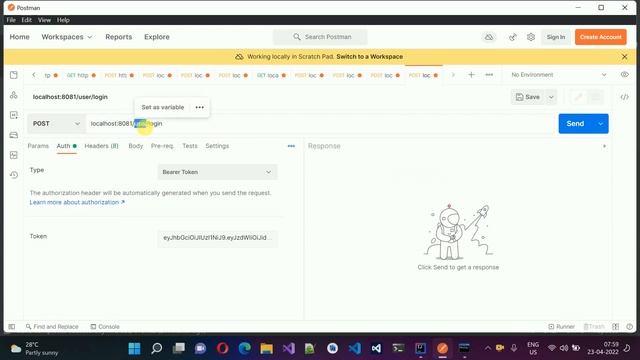Click the satellite capture requests icon

[x=513, y=37]
